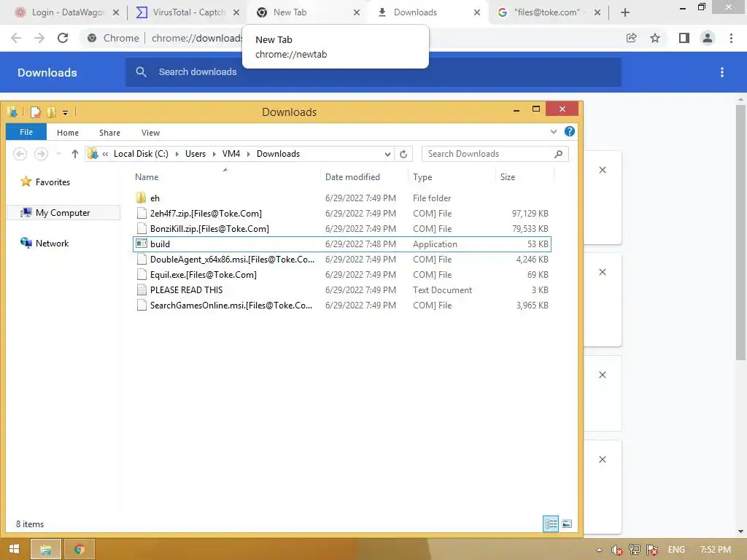This screenshot has height=560, width=747.
Task: Go back in Chrome browser
Action: coord(16,38)
